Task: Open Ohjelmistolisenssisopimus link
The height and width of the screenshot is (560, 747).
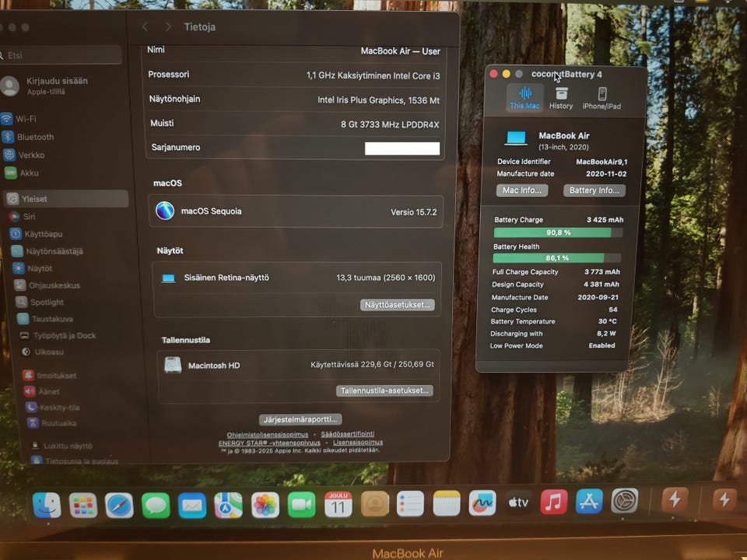Action: point(267,435)
